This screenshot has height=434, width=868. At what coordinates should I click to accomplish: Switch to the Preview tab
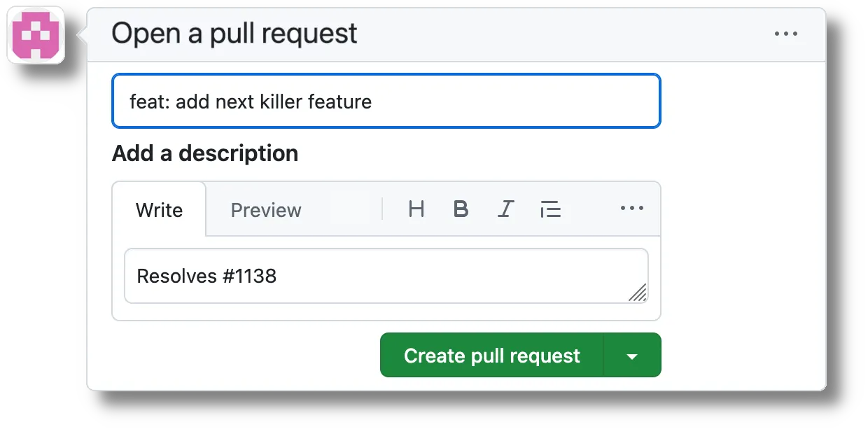[x=266, y=209]
